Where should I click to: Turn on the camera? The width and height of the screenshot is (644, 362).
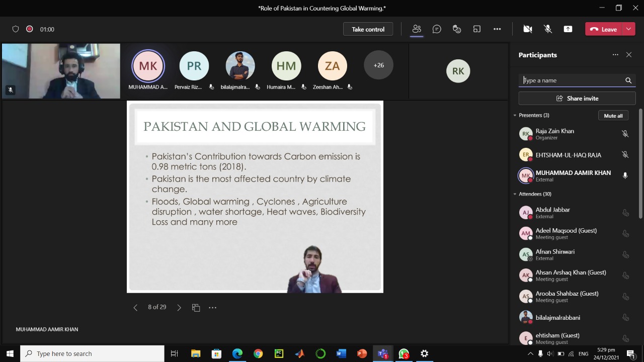(x=528, y=29)
